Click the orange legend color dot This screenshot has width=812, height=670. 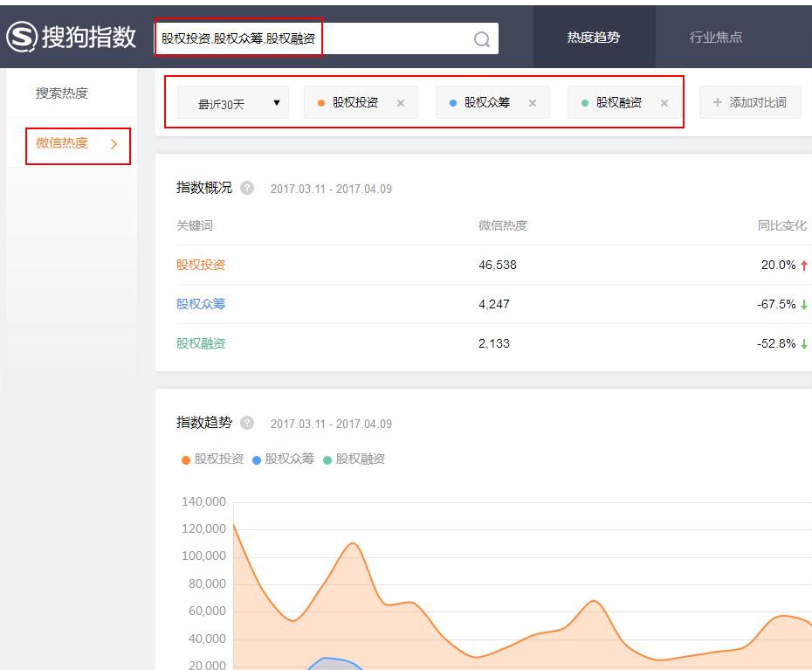tap(183, 459)
